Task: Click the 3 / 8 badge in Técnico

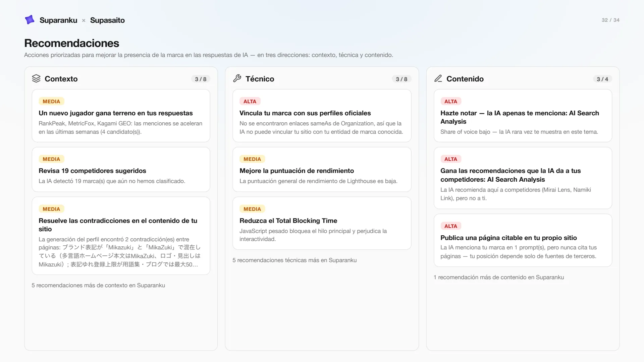Action: pyautogui.click(x=401, y=79)
